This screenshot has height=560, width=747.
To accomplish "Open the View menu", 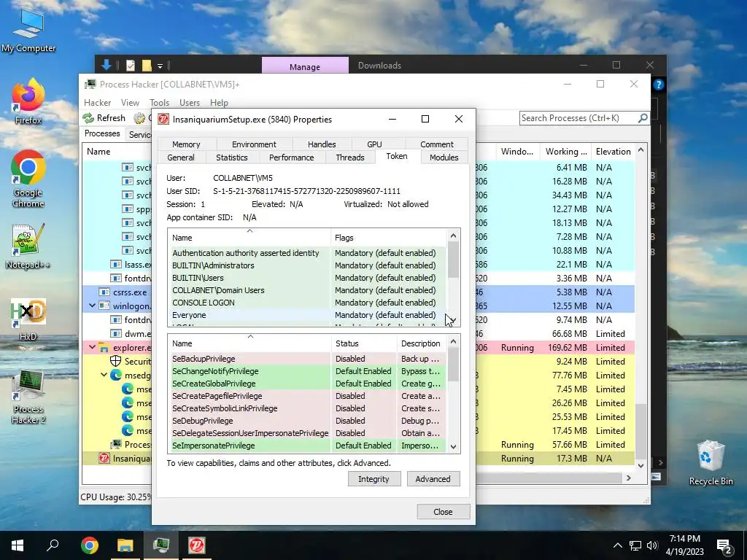I will (x=130, y=102).
